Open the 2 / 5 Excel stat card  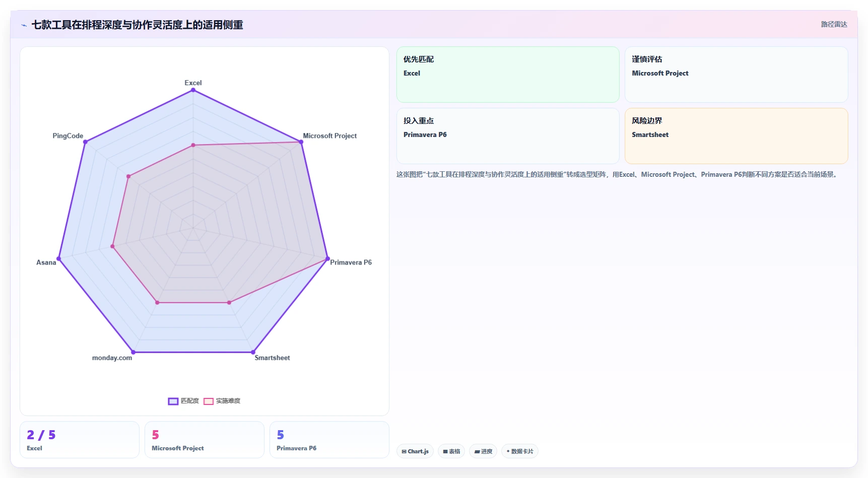tap(80, 440)
